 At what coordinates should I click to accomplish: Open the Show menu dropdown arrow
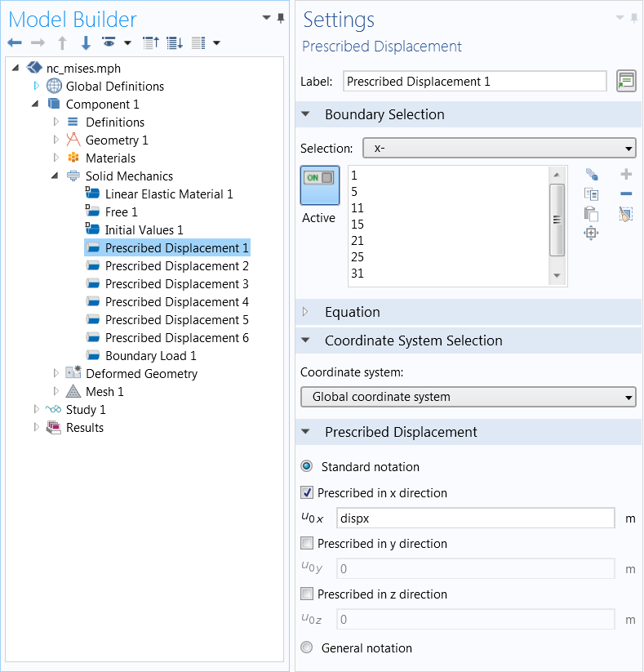127,42
